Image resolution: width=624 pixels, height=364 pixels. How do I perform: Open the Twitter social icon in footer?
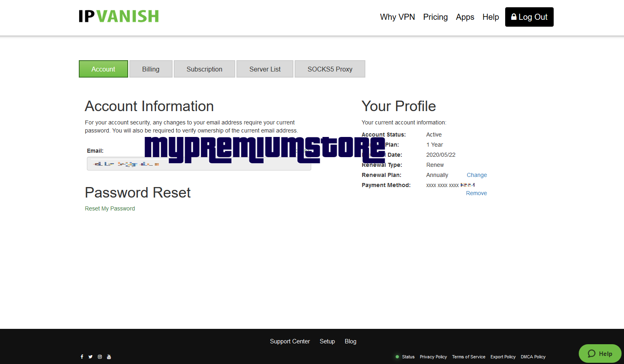[x=91, y=357]
